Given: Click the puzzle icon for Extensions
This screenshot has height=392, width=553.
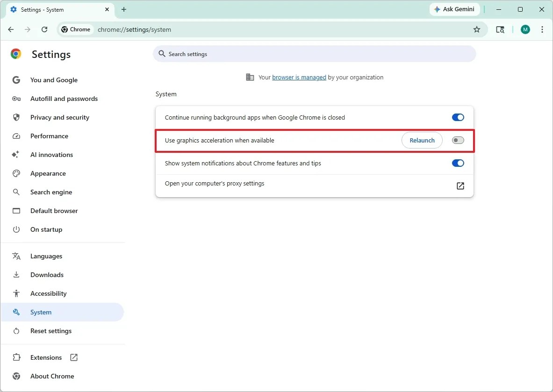Looking at the screenshot, I should [x=16, y=357].
